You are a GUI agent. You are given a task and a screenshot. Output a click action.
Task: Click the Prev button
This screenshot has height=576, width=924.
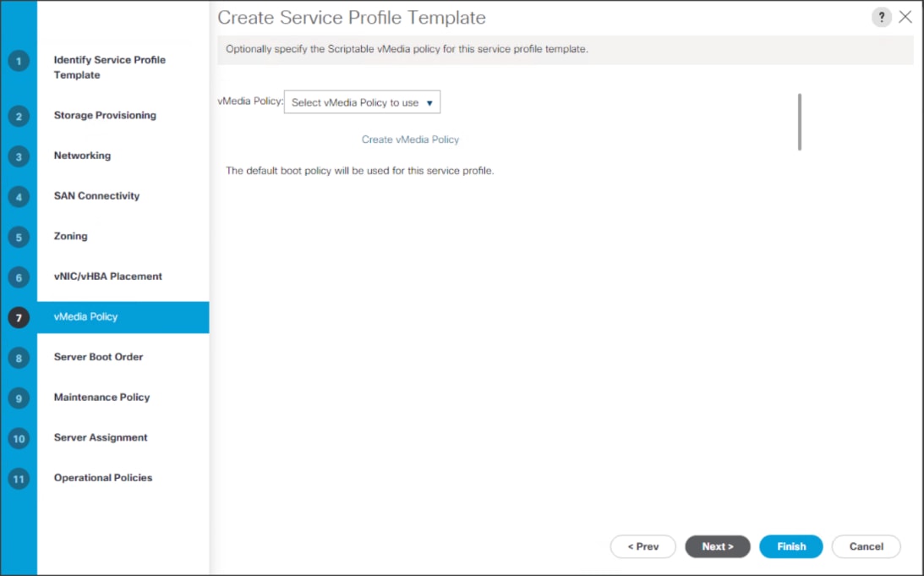643,546
